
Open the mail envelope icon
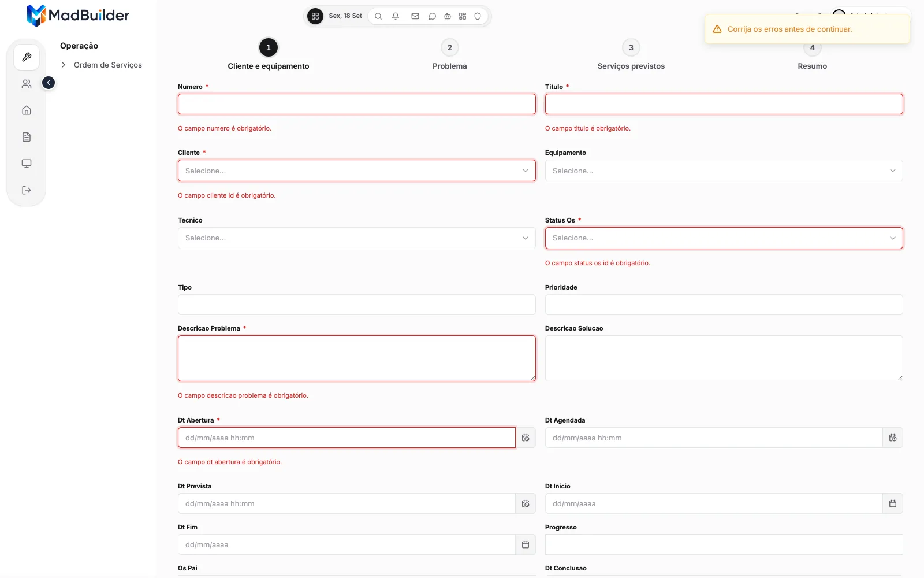click(x=415, y=16)
